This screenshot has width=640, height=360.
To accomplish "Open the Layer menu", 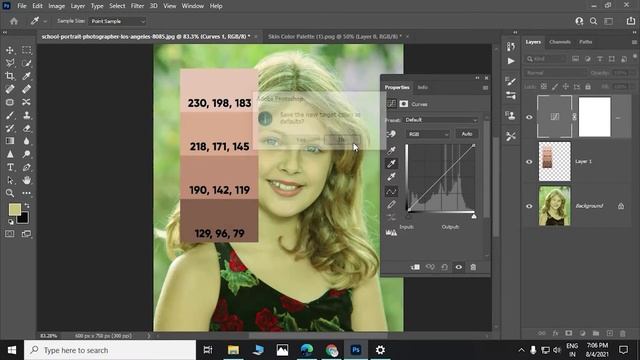I will 78,6.
